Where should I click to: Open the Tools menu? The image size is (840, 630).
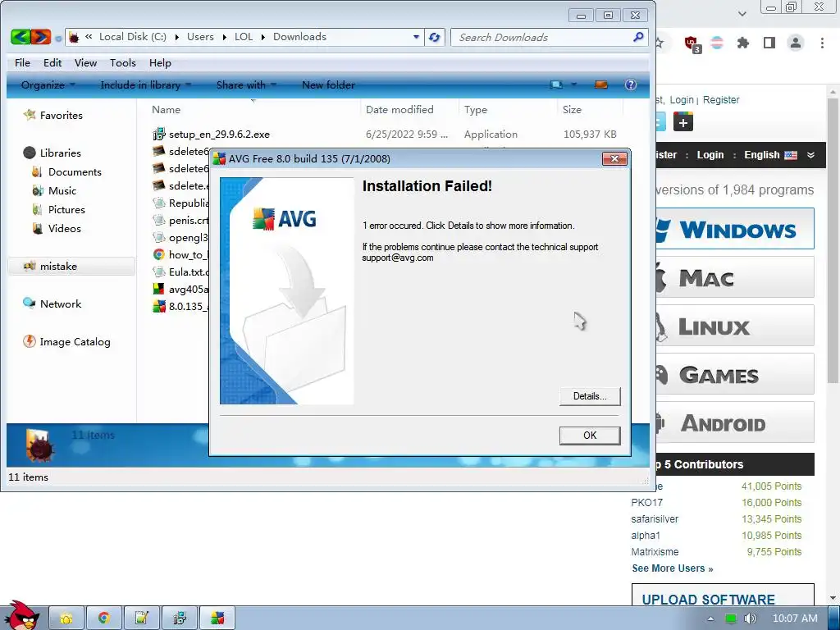point(123,62)
